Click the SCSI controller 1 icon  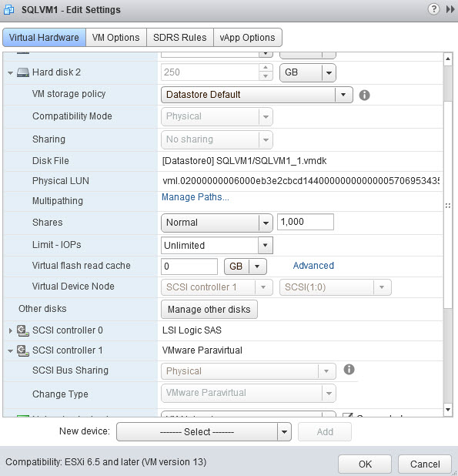[x=23, y=350]
